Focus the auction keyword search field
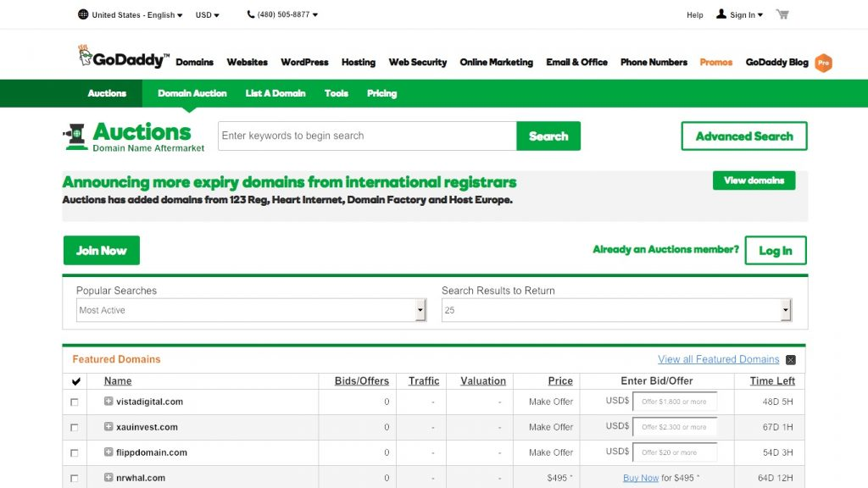This screenshot has height=488, width=868. [x=368, y=136]
